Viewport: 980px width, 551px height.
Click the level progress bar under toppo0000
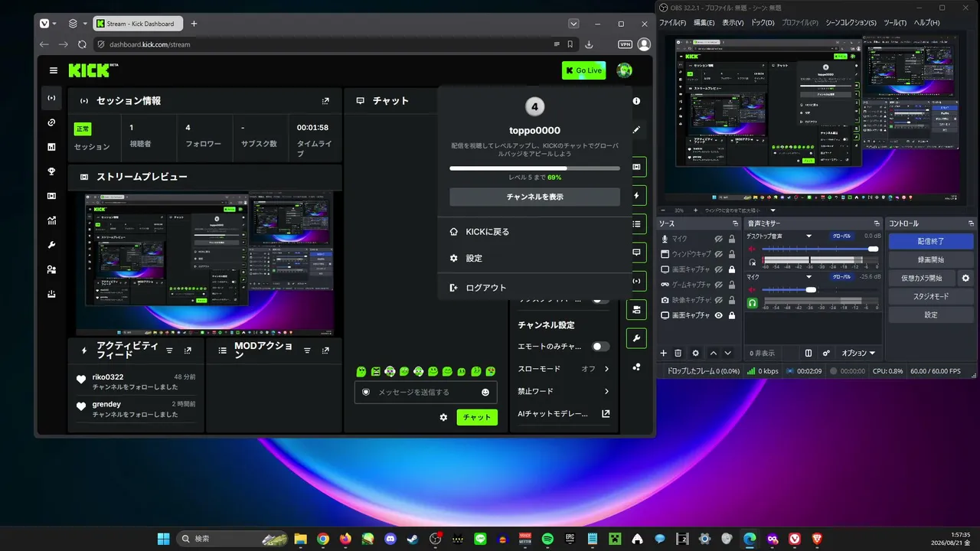(534, 168)
